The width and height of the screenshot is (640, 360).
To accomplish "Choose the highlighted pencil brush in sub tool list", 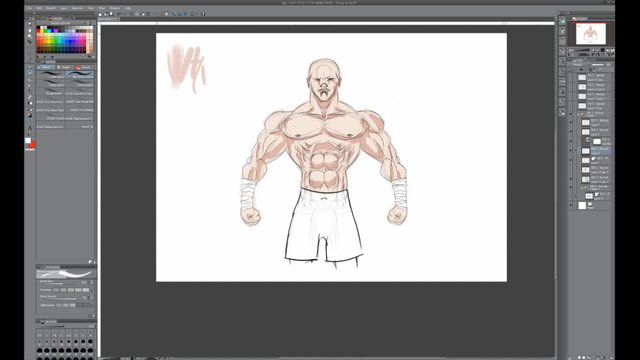I will [80, 75].
